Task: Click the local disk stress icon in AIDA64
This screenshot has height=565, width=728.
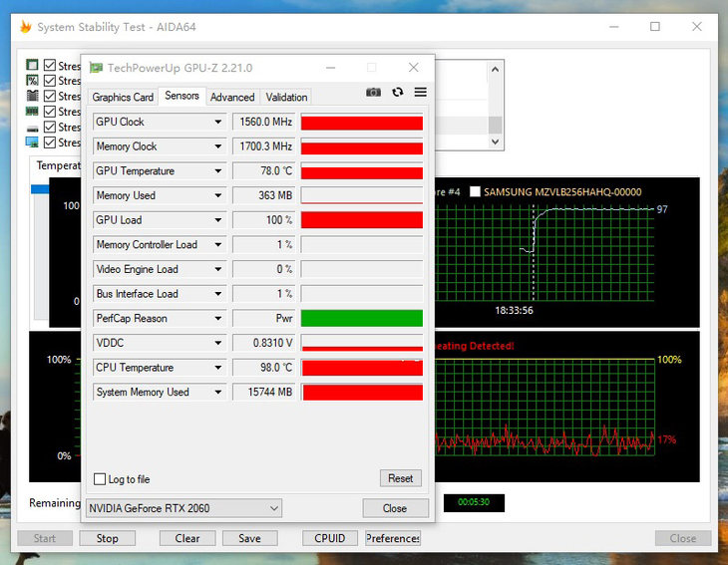Action: (x=32, y=129)
